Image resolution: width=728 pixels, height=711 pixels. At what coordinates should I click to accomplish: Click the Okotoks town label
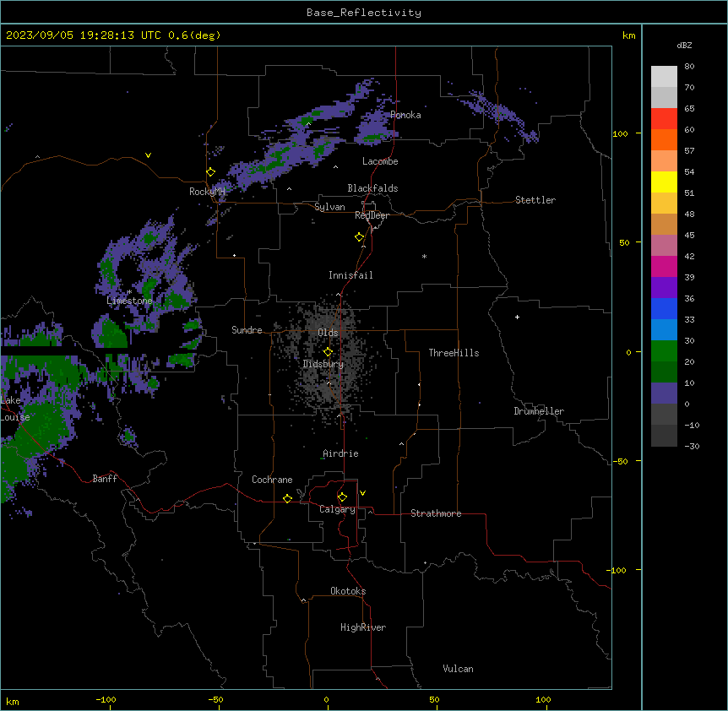348,591
